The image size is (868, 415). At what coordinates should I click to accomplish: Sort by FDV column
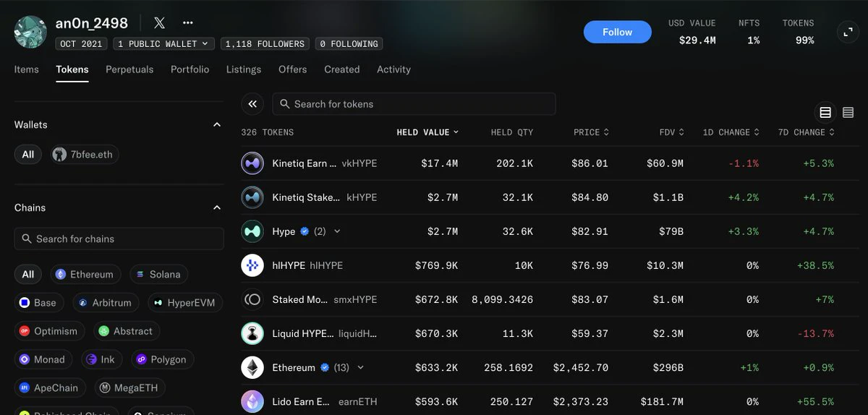click(x=671, y=132)
